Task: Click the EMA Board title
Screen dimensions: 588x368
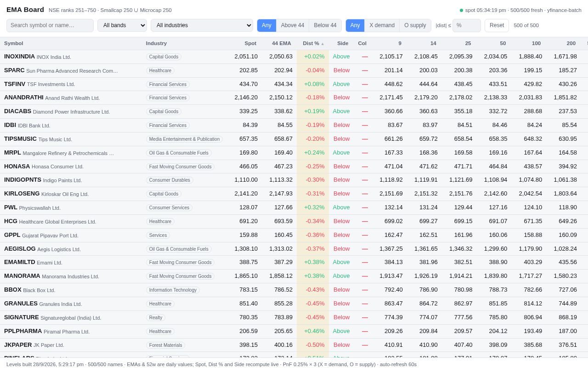Action: point(25,10)
